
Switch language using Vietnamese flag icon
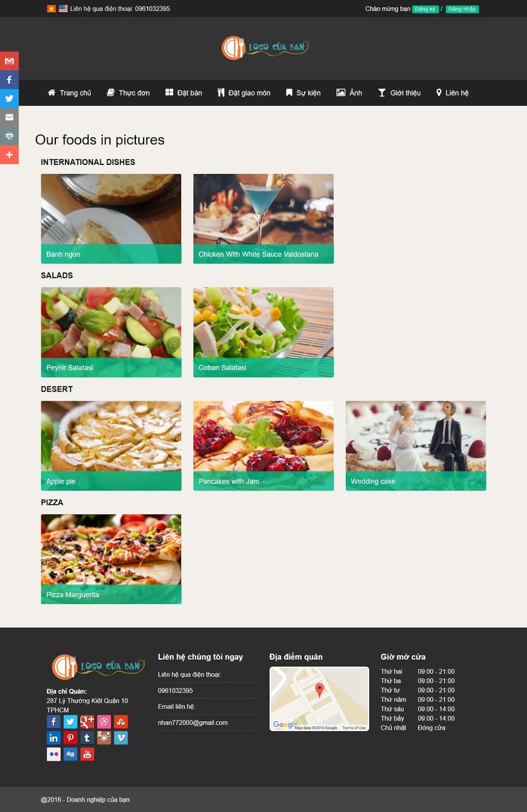point(51,9)
